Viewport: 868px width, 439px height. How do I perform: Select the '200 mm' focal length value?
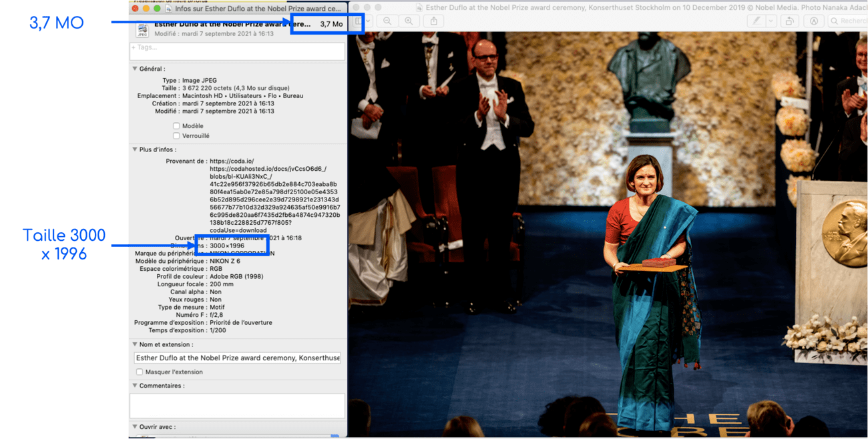[222, 284]
